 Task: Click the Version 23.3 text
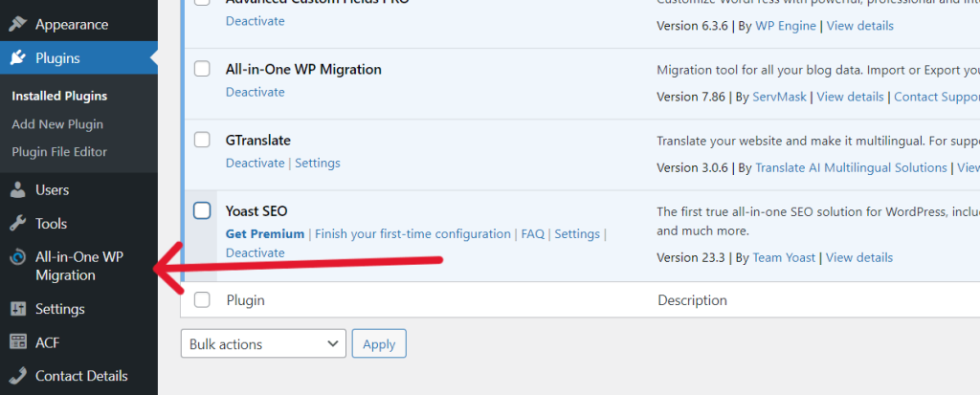(691, 257)
